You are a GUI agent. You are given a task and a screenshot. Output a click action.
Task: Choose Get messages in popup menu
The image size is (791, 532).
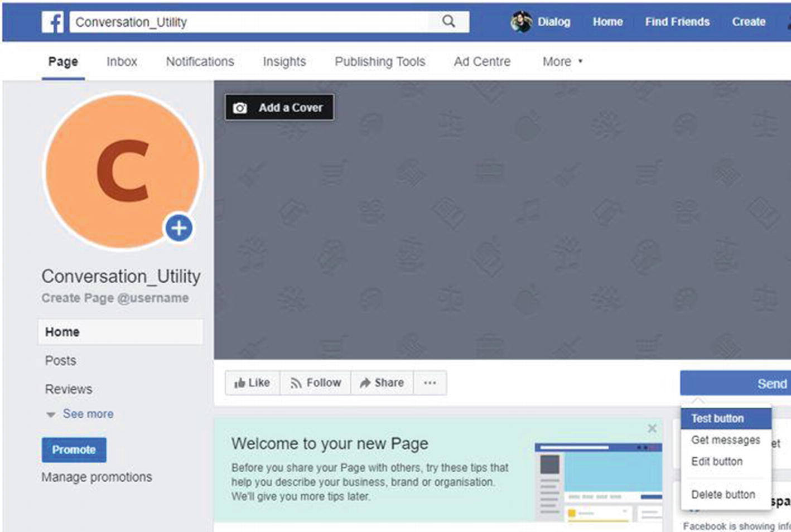point(726,440)
